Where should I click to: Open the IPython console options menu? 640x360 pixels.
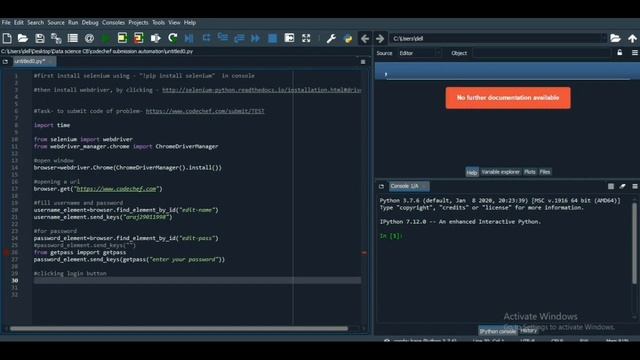[635, 186]
